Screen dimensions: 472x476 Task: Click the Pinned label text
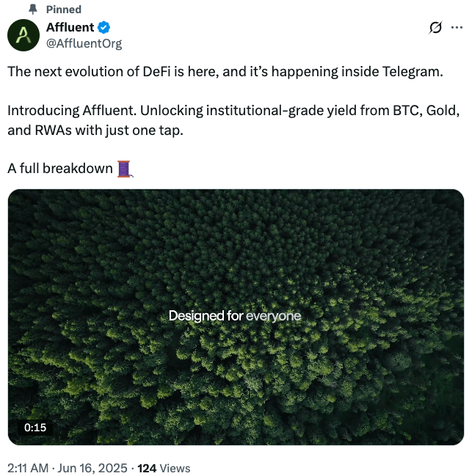coord(64,10)
